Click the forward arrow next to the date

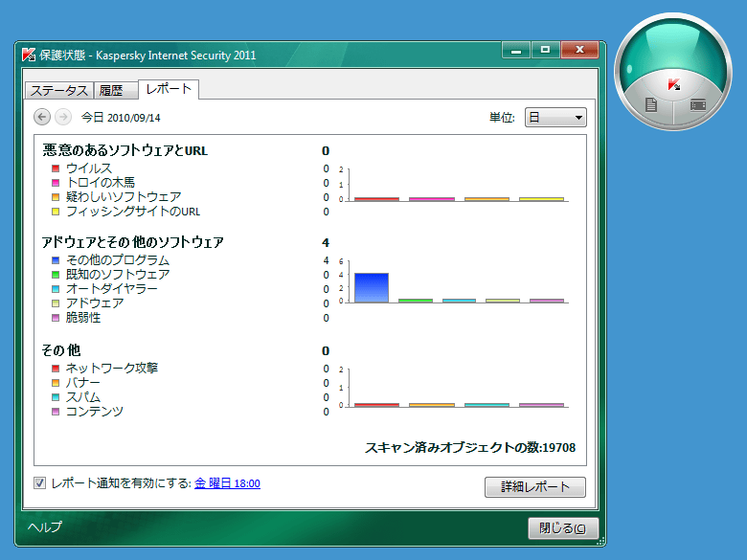pyautogui.click(x=63, y=117)
